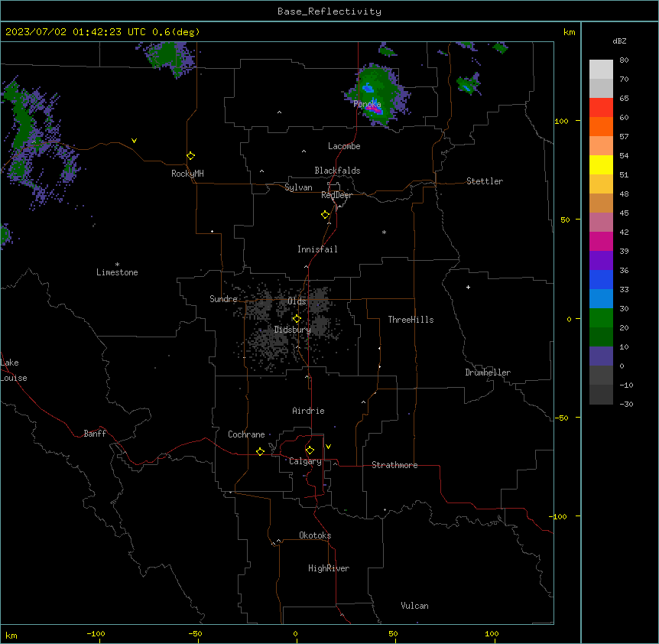Click the yellow V marker west of RockyMH
Viewport: 659px width, 644px height.
[x=134, y=141]
